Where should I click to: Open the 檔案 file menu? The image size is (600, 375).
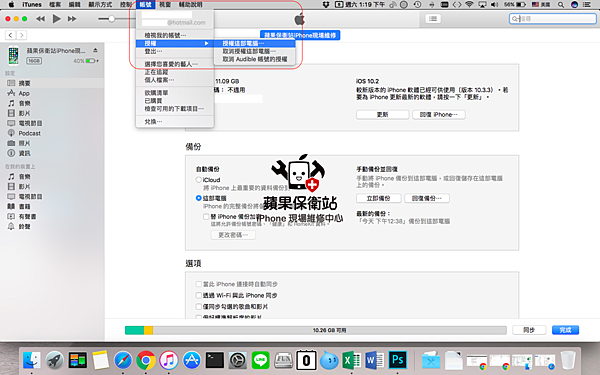tap(55, 5)
